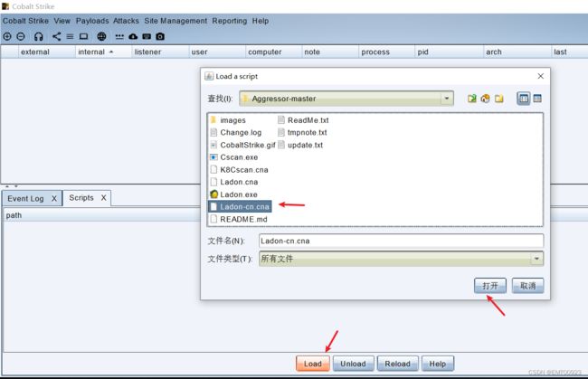The image size is (588, 379).
Task: Close the Scripts tab
Action: pyautogui.click(x=104, y=198)
